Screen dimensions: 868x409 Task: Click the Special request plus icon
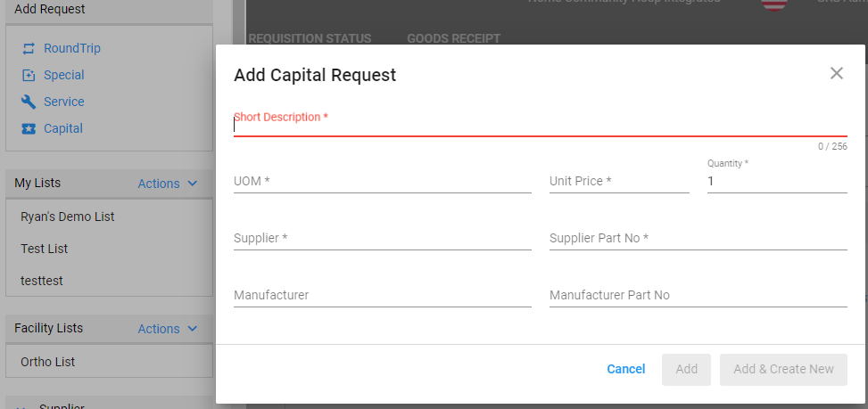click(x=29, y=75)
